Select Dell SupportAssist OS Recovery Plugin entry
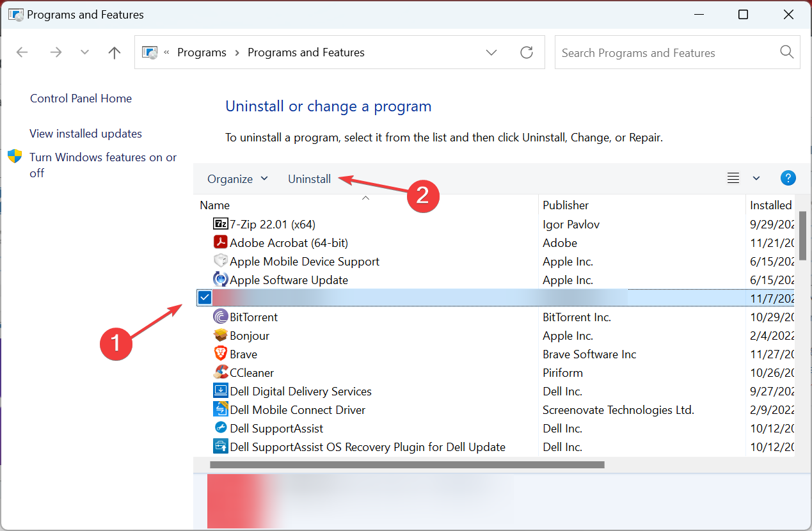Viewport: 812px width, 531px height. pyautogui.click(x=367, y=447)
